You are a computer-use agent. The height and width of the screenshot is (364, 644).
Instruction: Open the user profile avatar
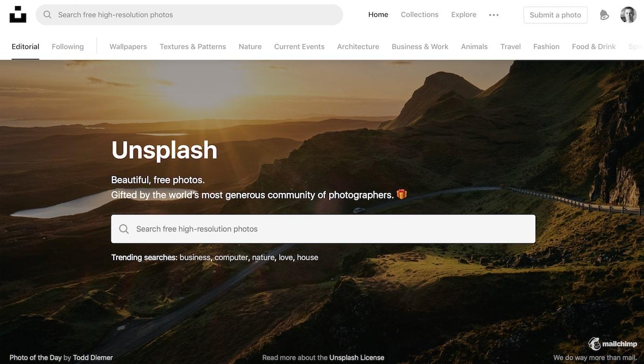pyautogui.click(x=628, y=15)
